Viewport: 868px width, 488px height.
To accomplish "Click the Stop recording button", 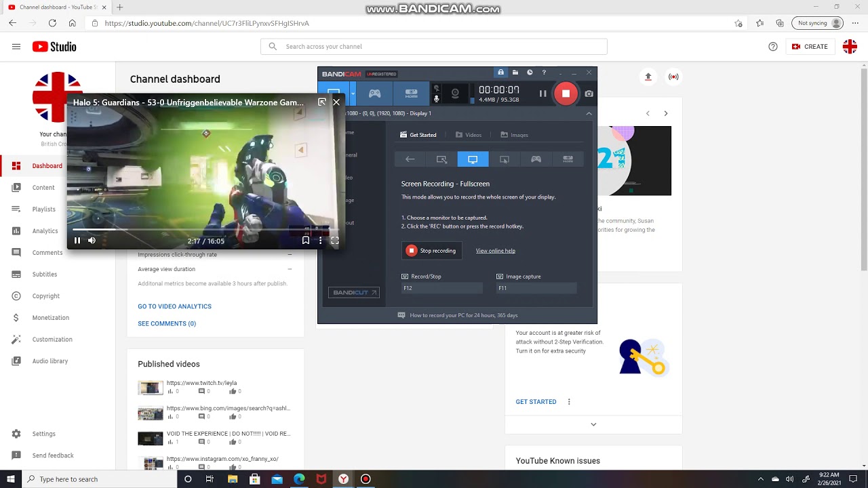I will pos(431,251).
